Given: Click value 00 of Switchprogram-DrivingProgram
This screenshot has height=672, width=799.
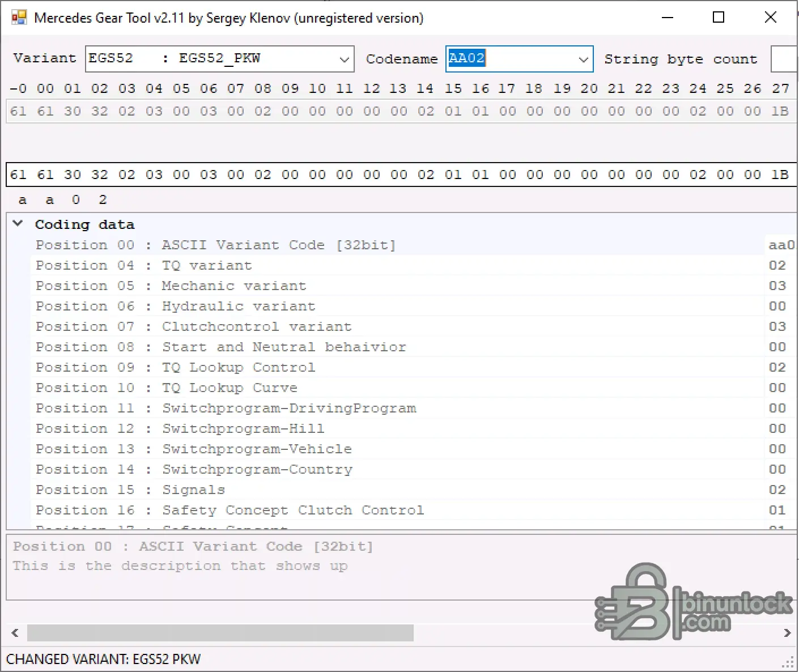Looking at the screenshot, I should 777,408.
